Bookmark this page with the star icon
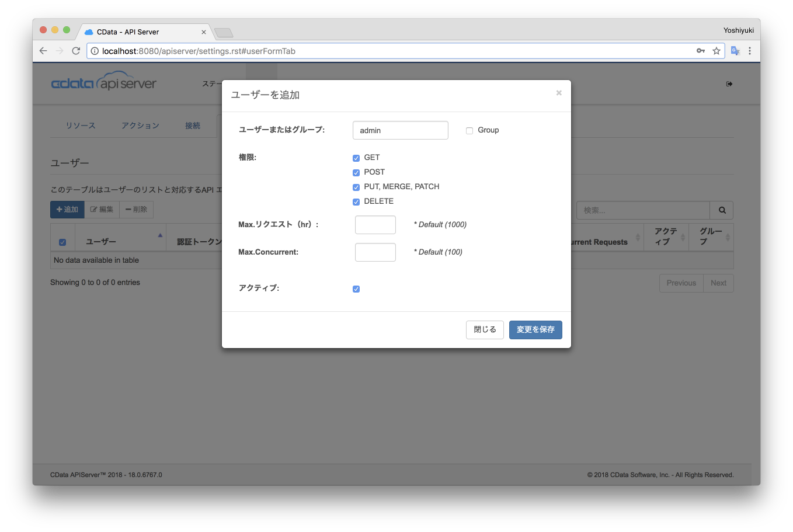793x532 pixels. pyautogui.click(x=717, y=51)
